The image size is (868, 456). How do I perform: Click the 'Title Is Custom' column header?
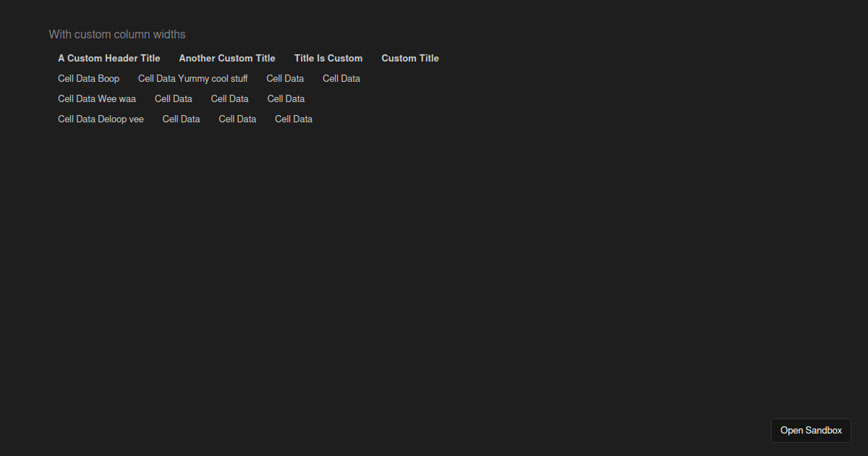tap(328, 58)
